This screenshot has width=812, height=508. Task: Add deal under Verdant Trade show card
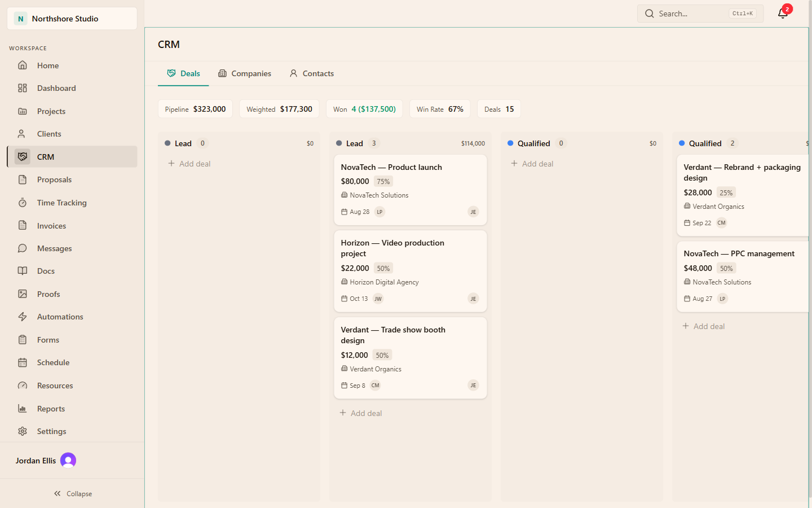pyautogui.click(x=361, y=413)
